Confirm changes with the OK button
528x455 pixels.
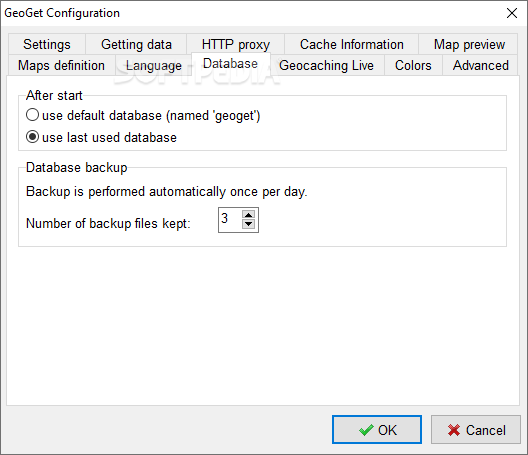pos(377,430)
